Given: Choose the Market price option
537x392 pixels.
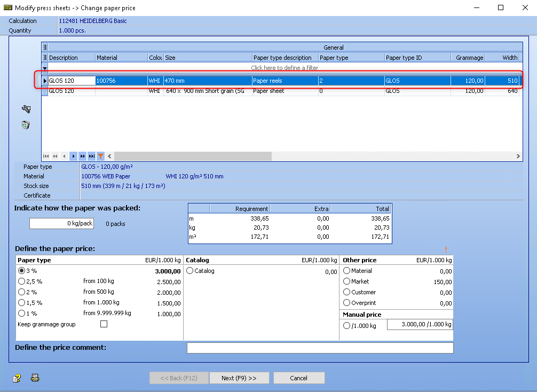Looking at the screenshot, I should (346, 281).
